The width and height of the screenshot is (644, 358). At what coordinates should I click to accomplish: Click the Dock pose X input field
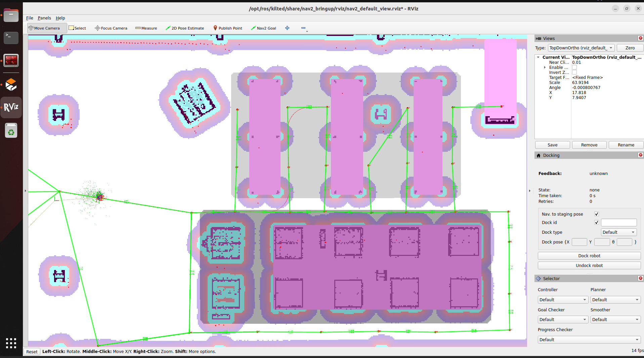pos(579,242)
